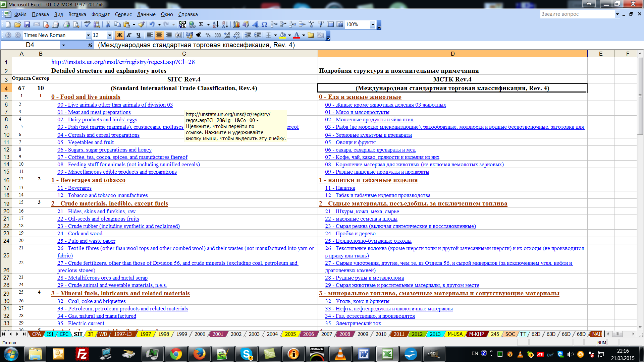Open the Chart Wizard icon

coord(236,24)
